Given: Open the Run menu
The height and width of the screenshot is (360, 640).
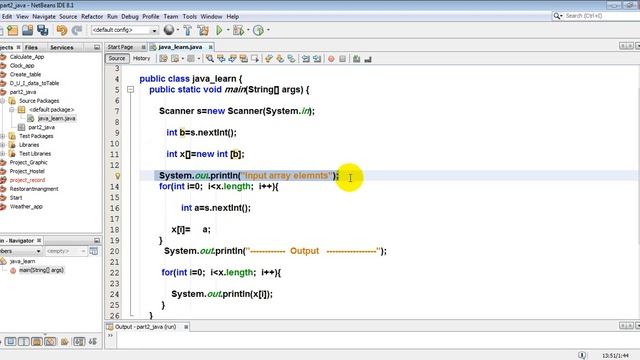Looking at the screenshot, I should (112, 17).
